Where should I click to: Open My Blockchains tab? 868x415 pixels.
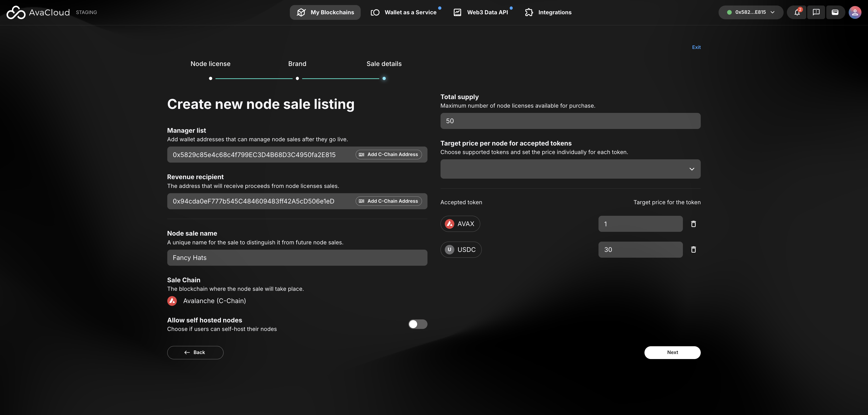tap(325, 13)
